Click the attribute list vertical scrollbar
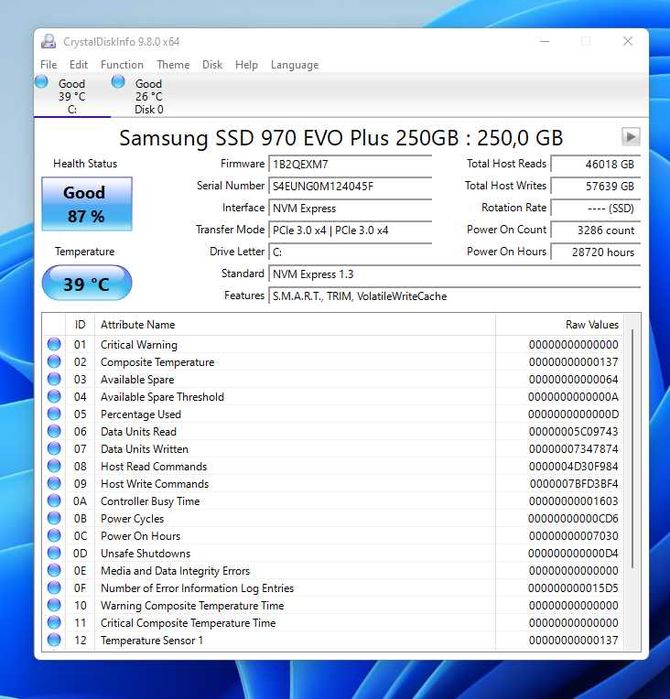670x699 pixels. click(632, 448)
